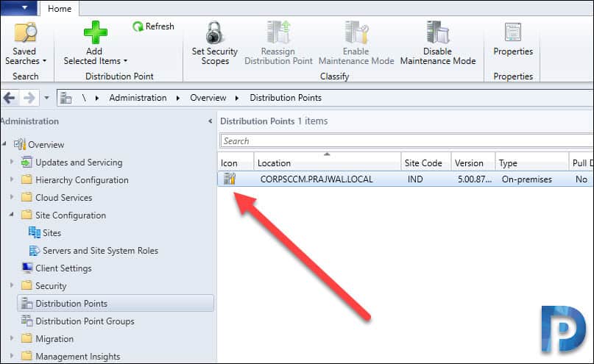Click Set Security Scopes padlock icon
594x364 pixels.
click(214, 32)
